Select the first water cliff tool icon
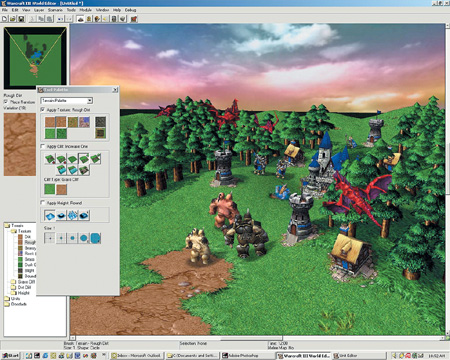 click(61, 170)
